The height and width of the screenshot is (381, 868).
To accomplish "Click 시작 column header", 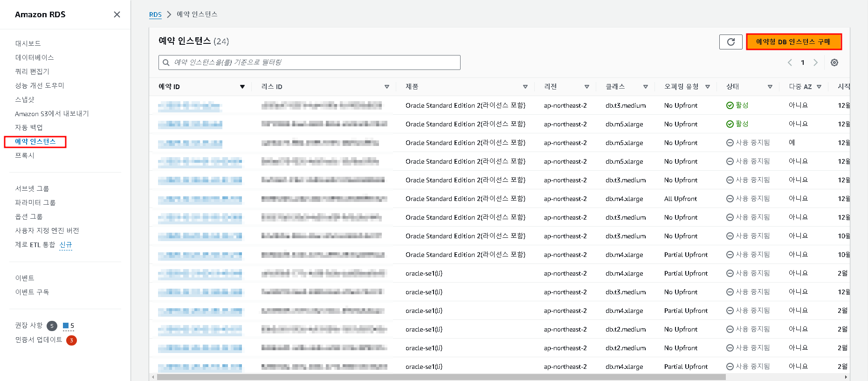I will pos(844,87).
